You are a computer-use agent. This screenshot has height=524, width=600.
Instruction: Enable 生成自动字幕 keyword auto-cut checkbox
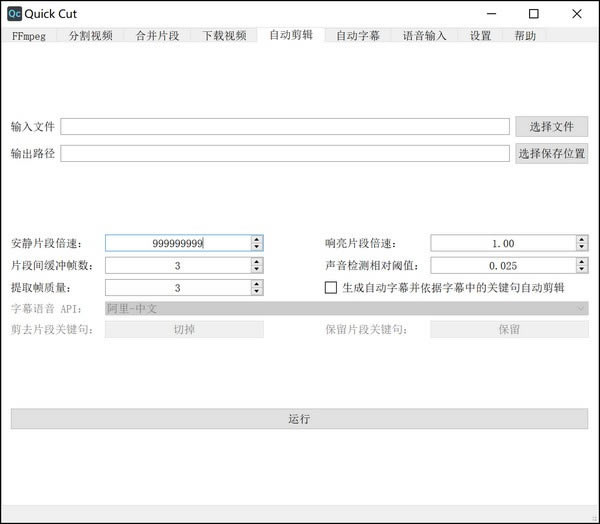click(332, 288)
